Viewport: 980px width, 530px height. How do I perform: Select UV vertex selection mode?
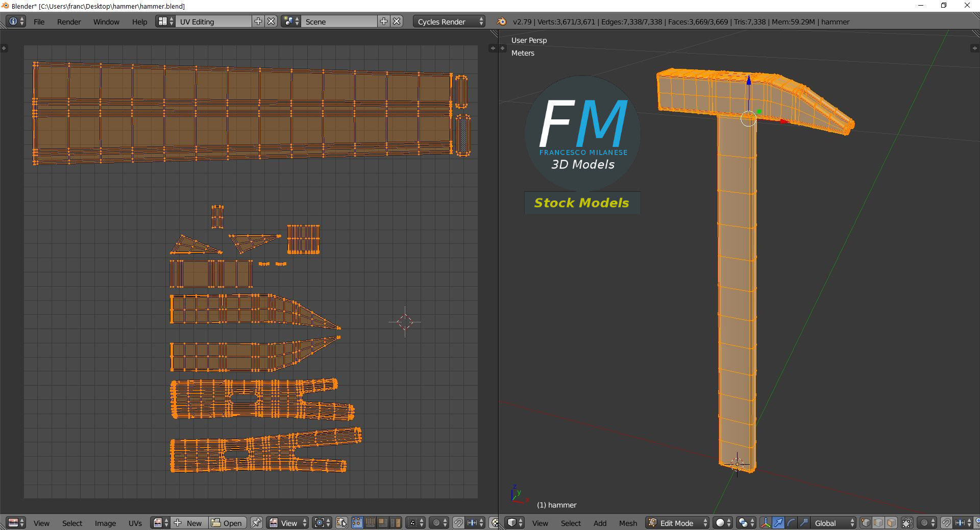[357, 523]
